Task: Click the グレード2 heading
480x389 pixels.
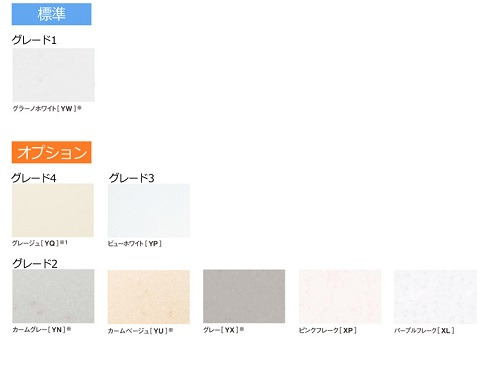Action: (35, 264)
